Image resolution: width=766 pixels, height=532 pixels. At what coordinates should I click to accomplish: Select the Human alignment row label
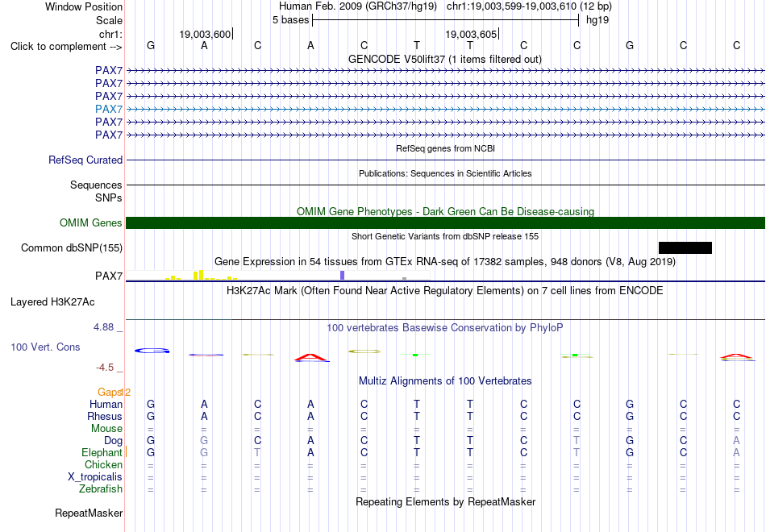point(106,404)
